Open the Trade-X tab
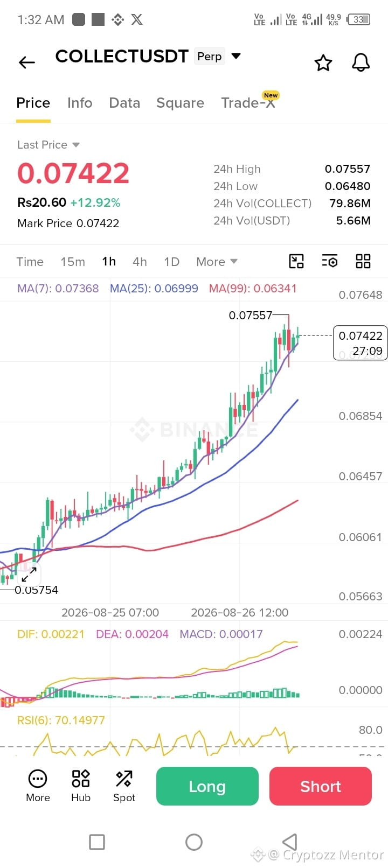Image resolution: width=388 pixels, height=868 pixels. click(x=248, y=102)
